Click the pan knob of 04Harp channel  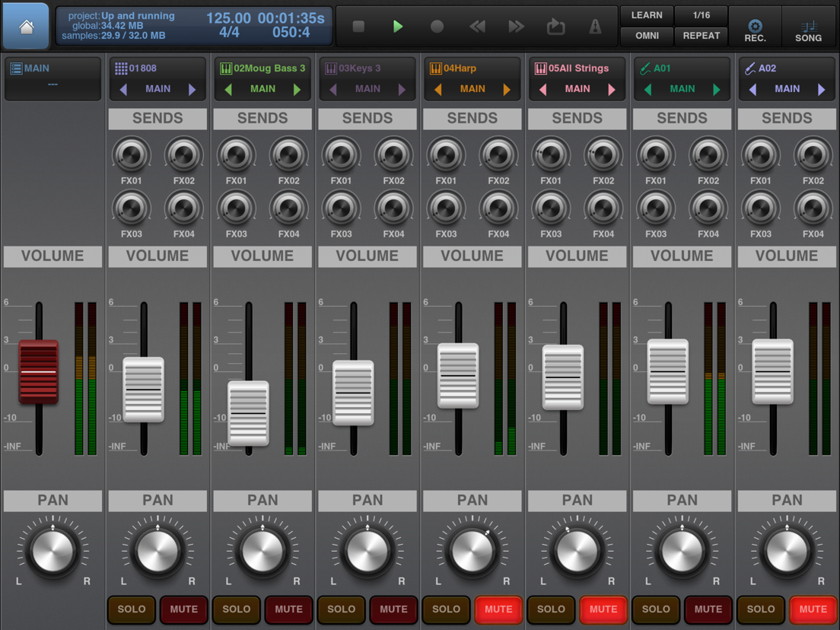473,551
